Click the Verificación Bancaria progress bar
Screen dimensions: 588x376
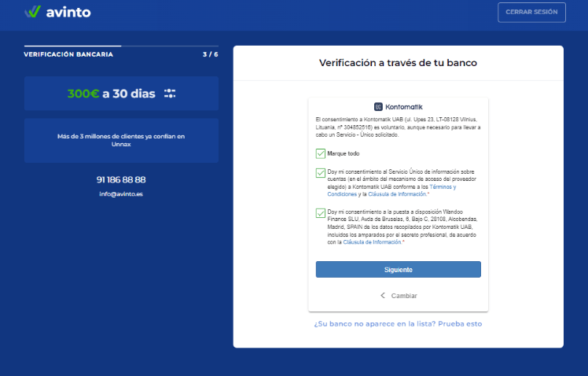tap(121, 46)
